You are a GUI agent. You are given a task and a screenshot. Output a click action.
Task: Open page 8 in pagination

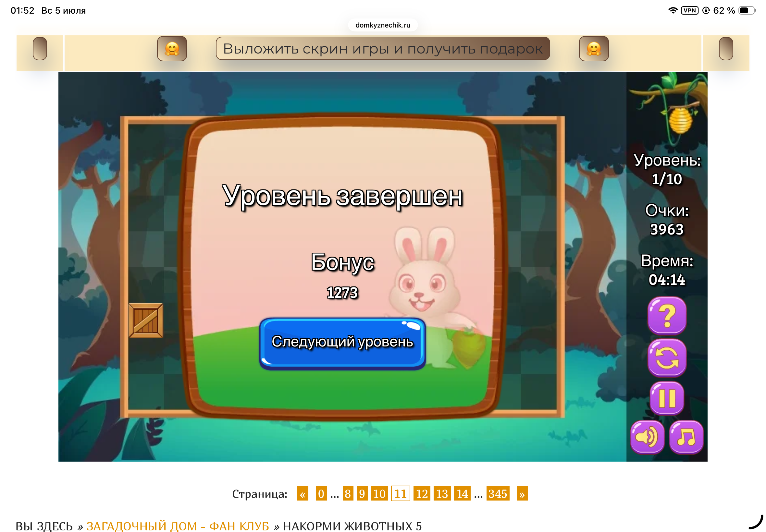point(348,494)
